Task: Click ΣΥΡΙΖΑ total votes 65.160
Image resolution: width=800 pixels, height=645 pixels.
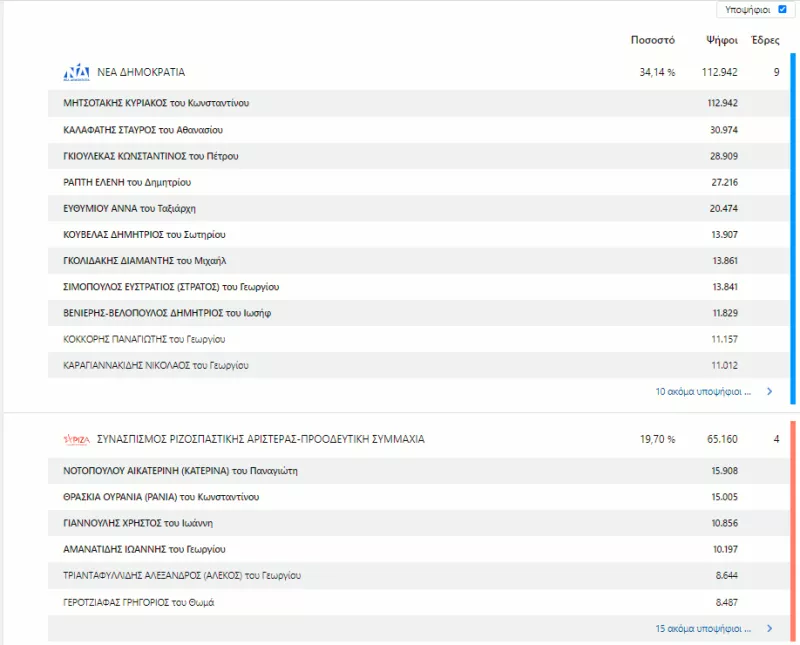Action: [x=722, y=439]
